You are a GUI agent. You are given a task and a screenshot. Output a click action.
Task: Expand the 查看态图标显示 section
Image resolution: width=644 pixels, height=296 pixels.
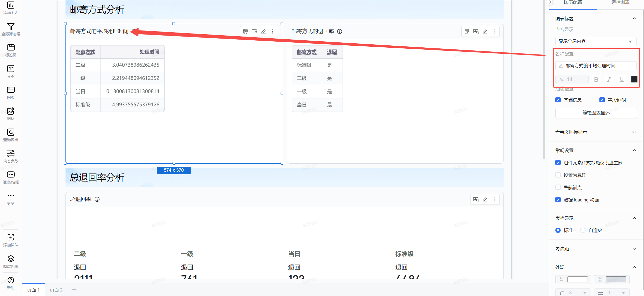[x=634, y=132]
